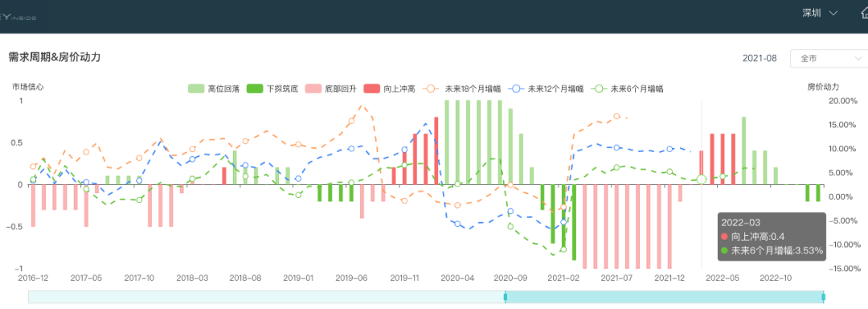868x309 pixels.
Task: Click the logo at the header's left
Action: 18,17
